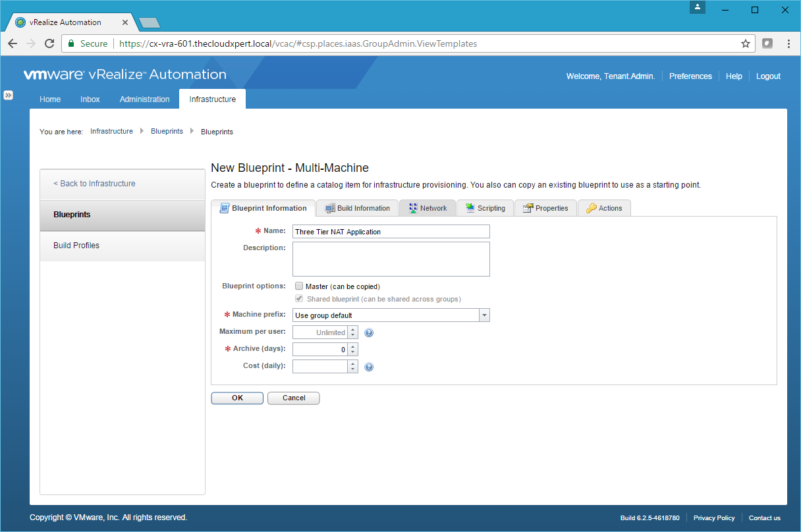
Task: Click in the Description text area
Action: 391,259
